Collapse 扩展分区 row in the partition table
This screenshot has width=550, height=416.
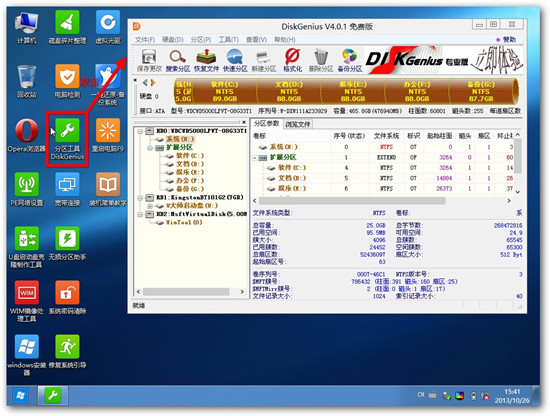click(x=255, y=158)
